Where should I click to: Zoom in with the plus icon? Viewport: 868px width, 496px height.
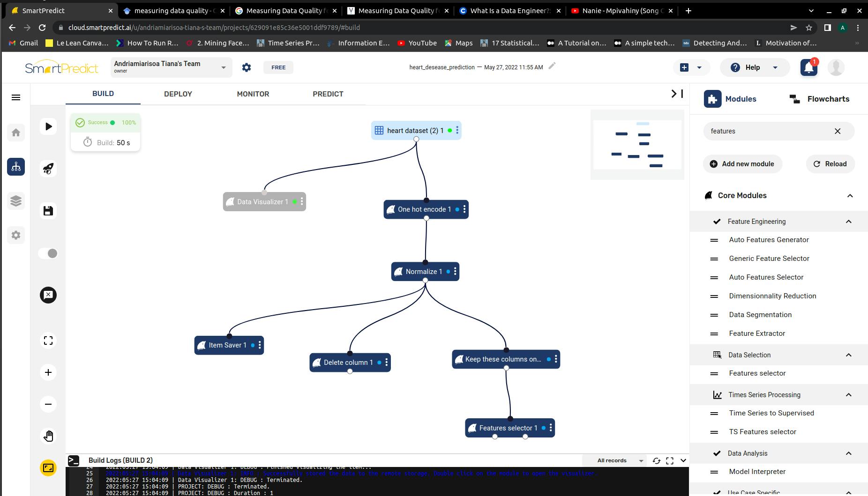click(x=48, y=372)
